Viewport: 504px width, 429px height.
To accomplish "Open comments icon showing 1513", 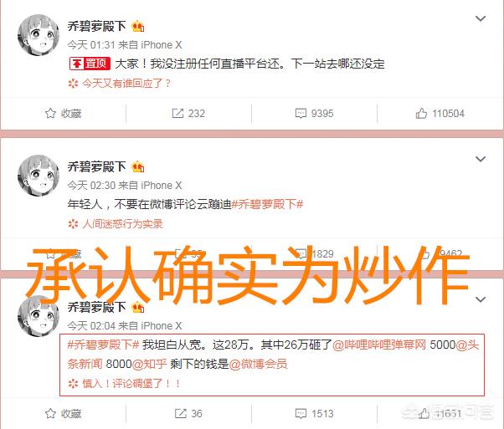I will point(301,414).
